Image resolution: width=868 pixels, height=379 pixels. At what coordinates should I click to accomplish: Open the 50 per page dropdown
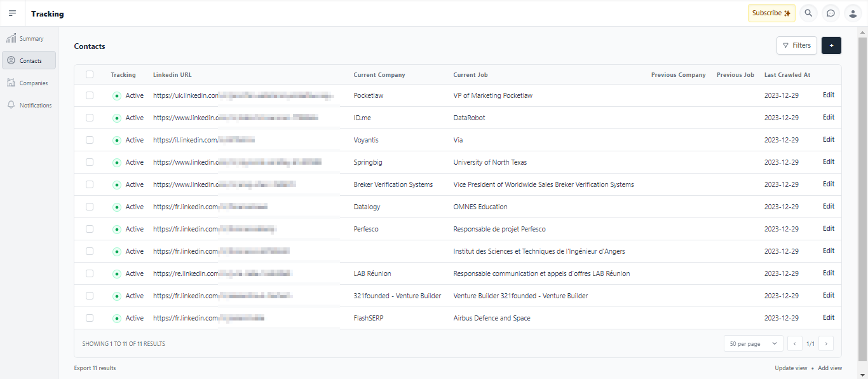coord(754,343)
